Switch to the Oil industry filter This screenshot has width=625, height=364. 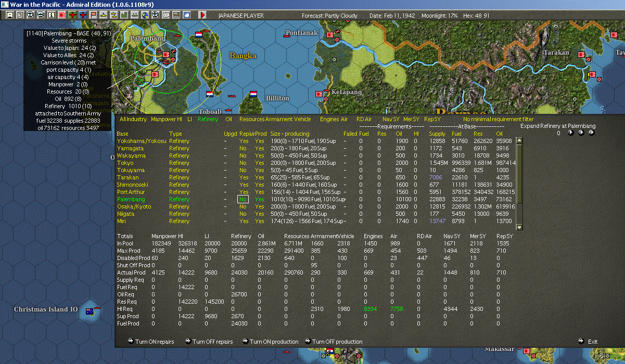coord(228,120)
